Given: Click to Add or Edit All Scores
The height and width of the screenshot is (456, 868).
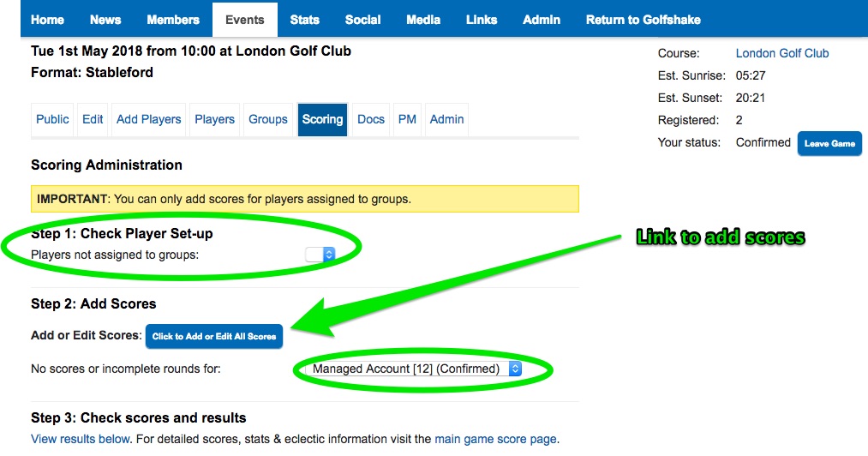Looking at the screenshot, I should pos(214,336).
